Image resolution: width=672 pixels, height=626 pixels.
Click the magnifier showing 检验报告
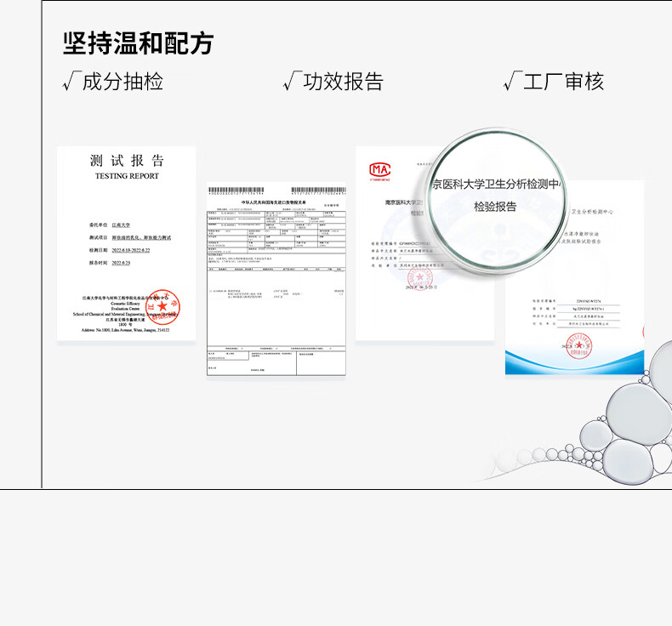pyautogui.click(x=496, y=200)
